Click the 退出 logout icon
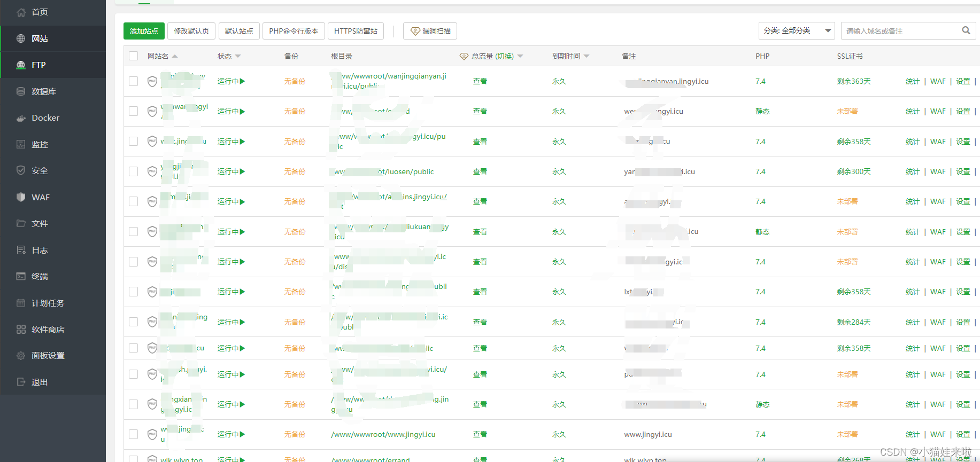Image resolution: width=980 pixels, height=462 pixels. (21, 382)
